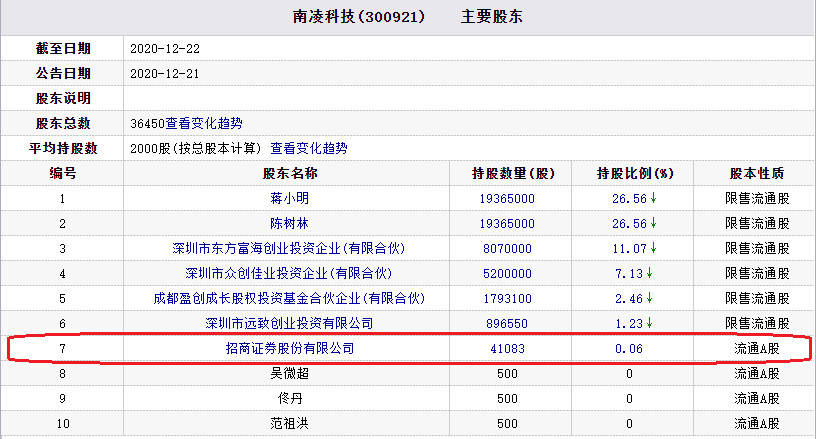Image resolution: width=816 pixels, height=439 pixels.
Task: Select the title 南凌科技(300921)
Action: coord(359,17)
